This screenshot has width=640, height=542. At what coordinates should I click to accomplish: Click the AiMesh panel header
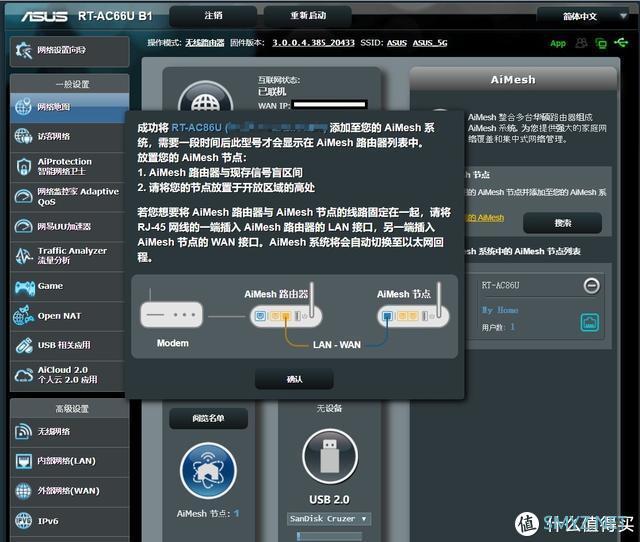pyautogui.click(x=513, y=79)
